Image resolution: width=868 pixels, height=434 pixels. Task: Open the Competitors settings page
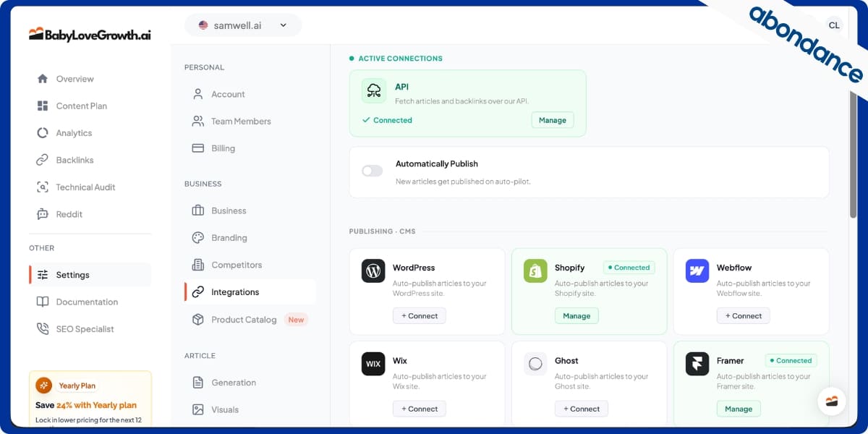tap(250, 265)
